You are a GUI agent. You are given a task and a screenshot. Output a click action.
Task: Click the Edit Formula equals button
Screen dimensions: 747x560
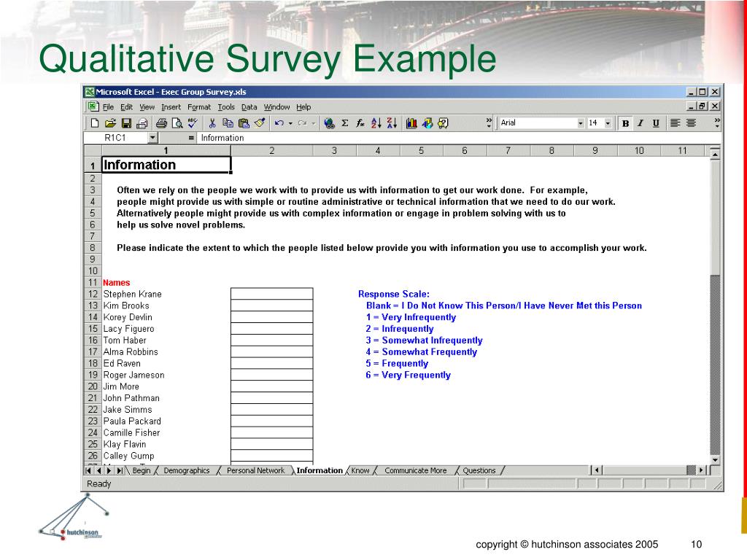(191, 138)
